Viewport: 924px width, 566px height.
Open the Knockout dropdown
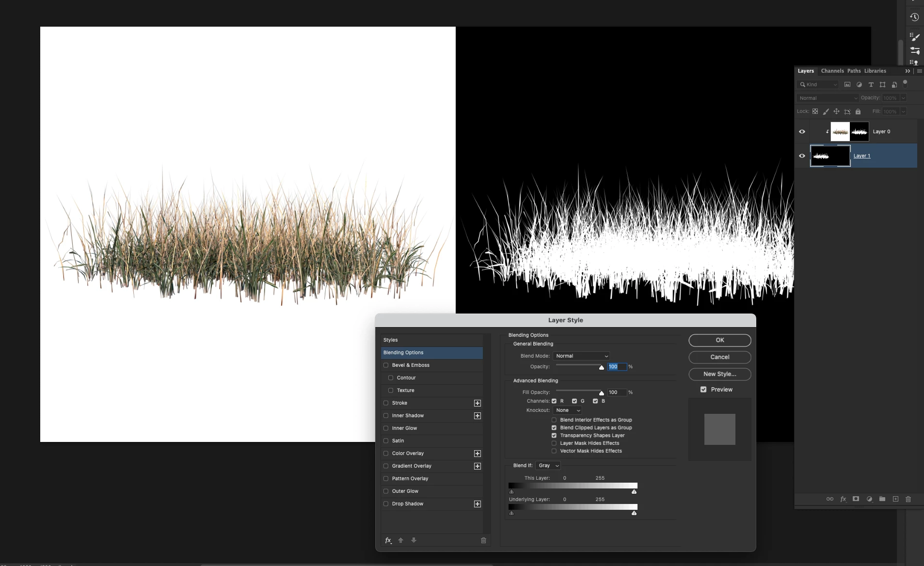pyautogui.click(x=567, y=410)
